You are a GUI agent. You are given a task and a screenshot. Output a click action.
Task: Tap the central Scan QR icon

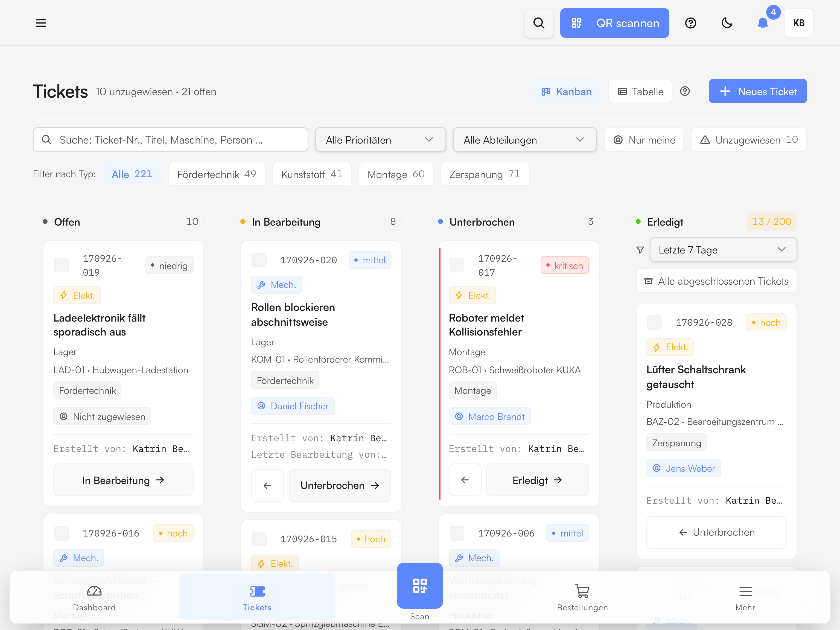tap(420, 586)
